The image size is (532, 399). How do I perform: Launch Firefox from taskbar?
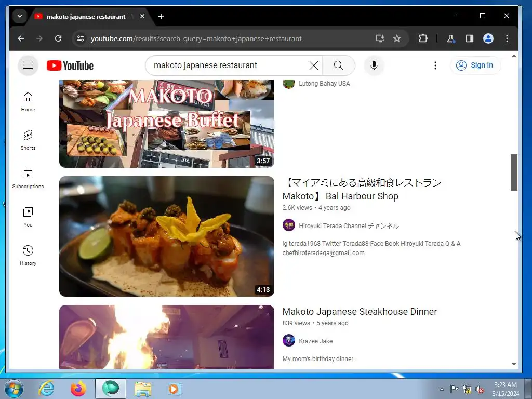78,389
